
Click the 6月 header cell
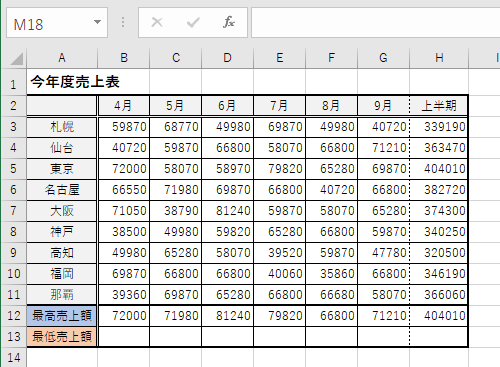(228, 106)
